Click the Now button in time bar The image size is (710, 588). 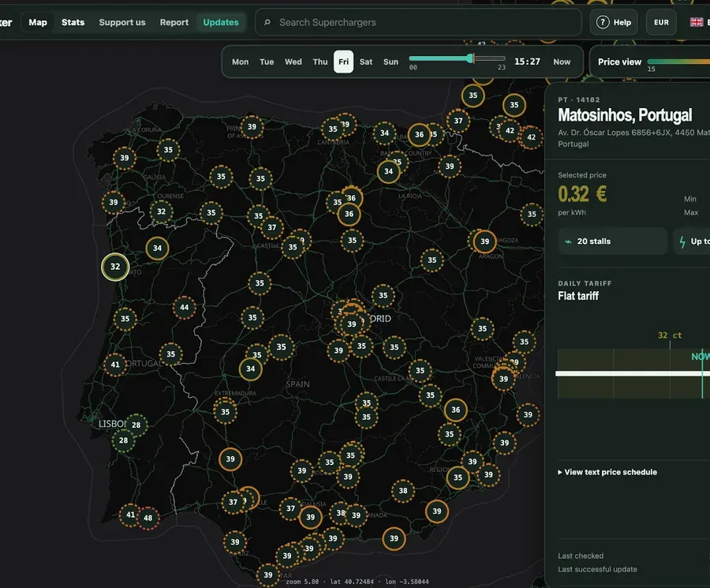(562, 62)
